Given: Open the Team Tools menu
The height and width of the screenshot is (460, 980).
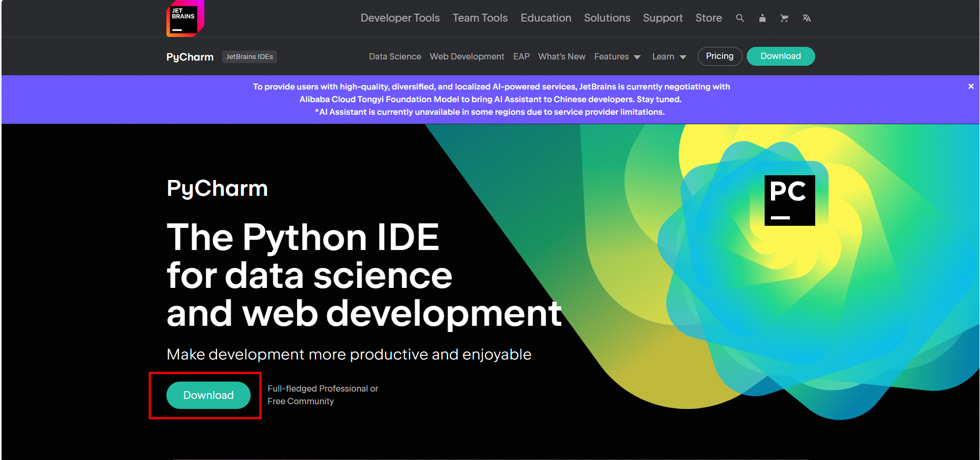Looking at the screenshot, I should coord(480,18).
